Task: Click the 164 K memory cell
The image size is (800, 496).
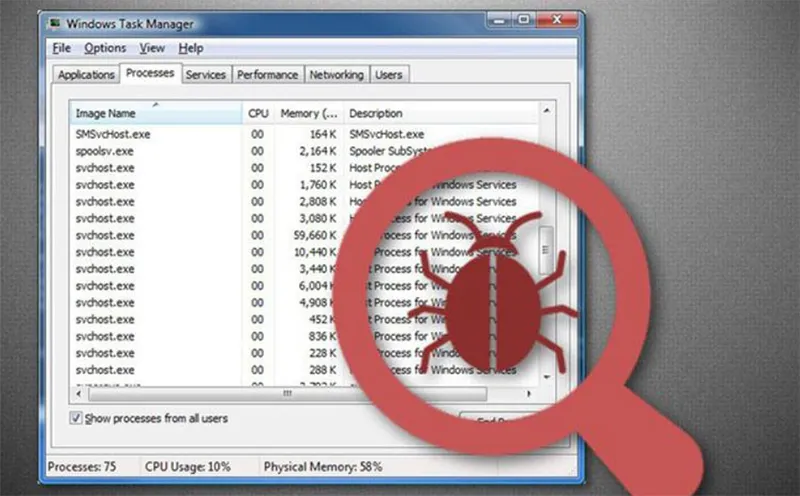Action: [323, 134]
